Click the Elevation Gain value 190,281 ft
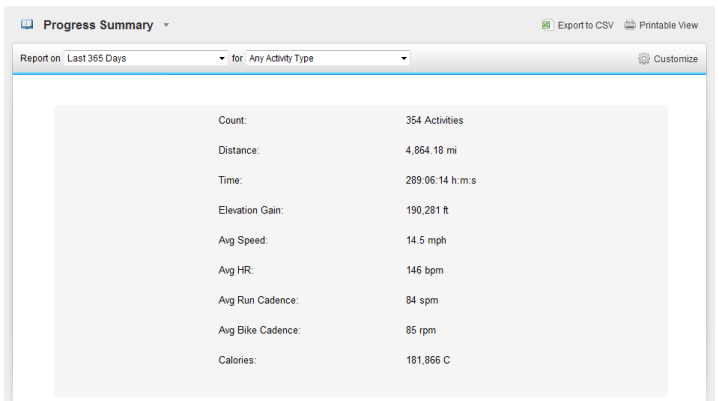719x401 pixels. tap(427, 210)
